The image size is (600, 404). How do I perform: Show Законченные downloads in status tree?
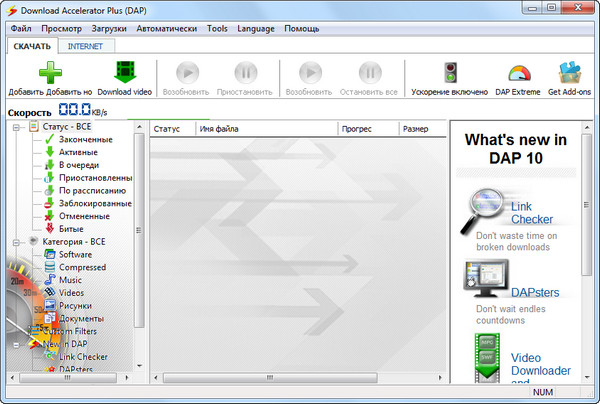[x=85, y=139]
